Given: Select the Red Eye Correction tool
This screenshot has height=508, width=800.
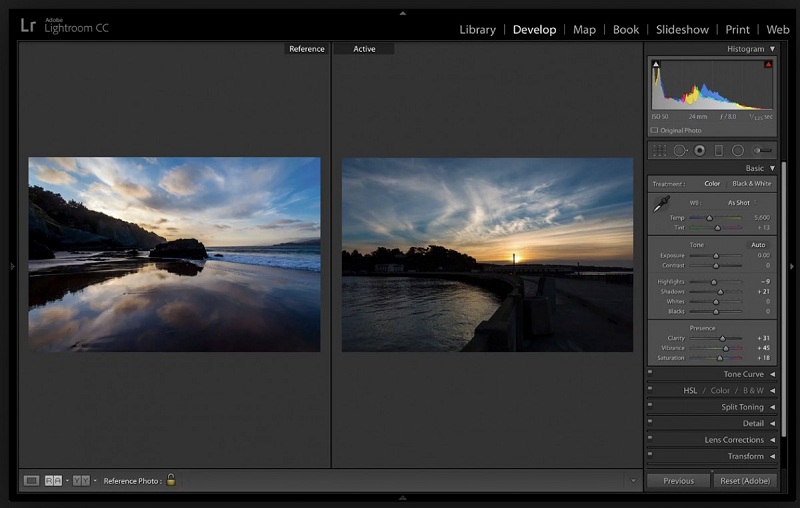Looking at the screenshot, I should click(699, 150).
